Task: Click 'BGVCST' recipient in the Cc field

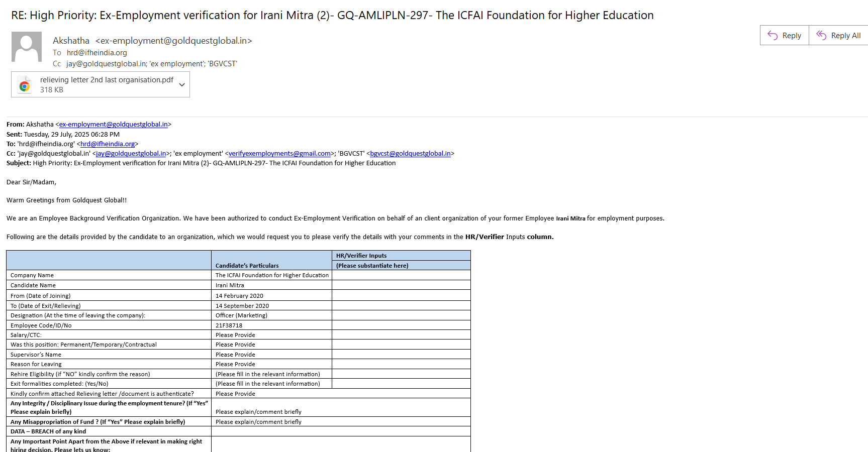Action: [x=223, y=64]
